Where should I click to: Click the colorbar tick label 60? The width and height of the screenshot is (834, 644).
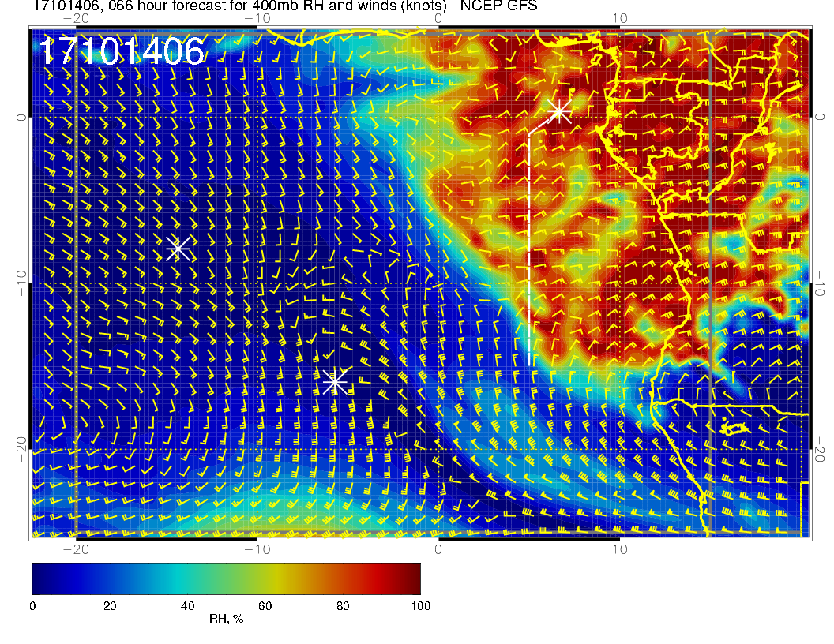pyautogui.click(x=265, y=606)
